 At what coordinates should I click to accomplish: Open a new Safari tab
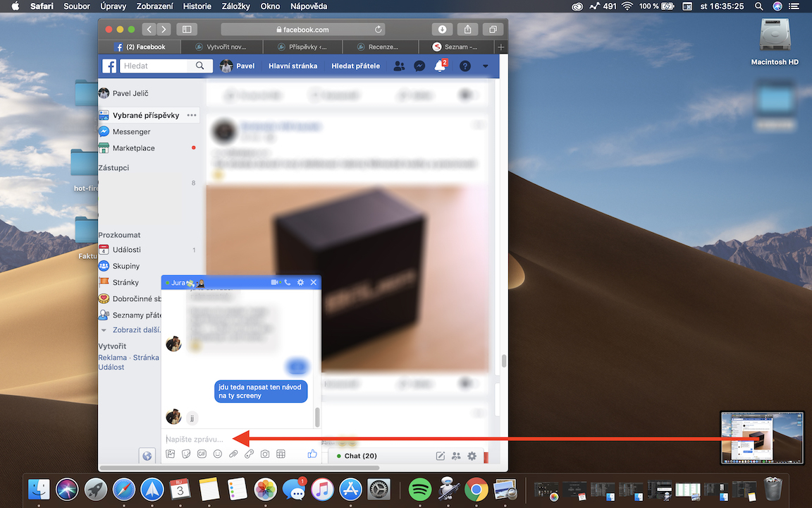point(500,47)
